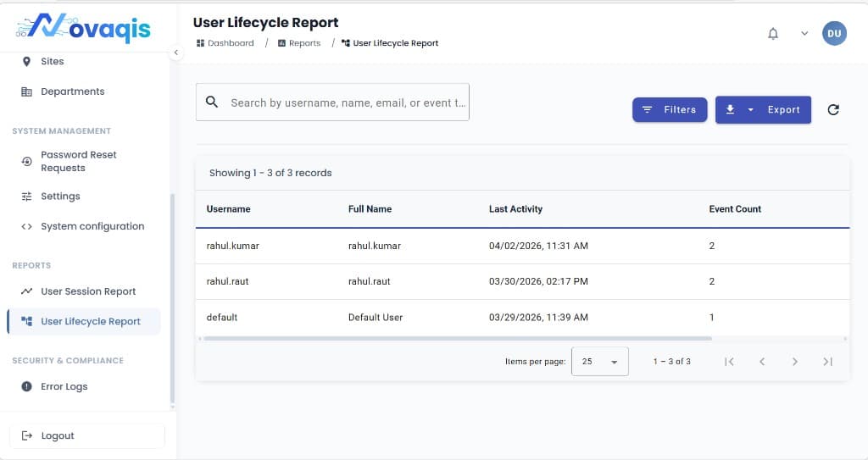Go to the first page arrow

click(729, 362)
